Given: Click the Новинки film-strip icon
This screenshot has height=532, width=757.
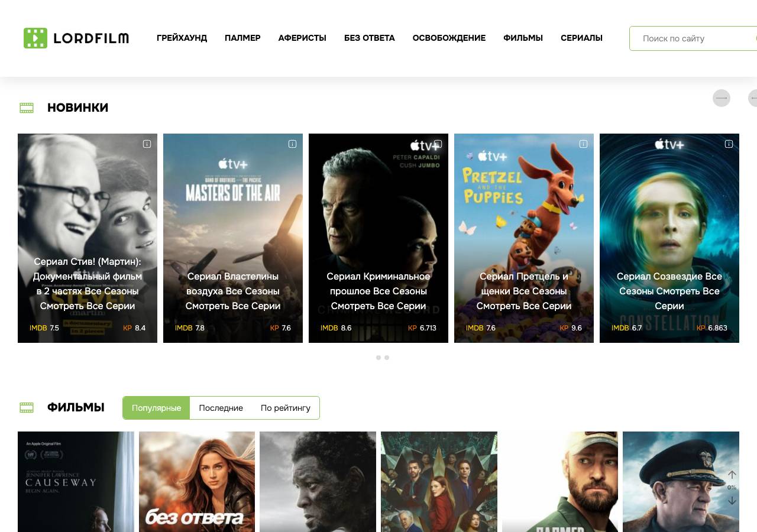Looking at the screenshot, I should [27, 108].
